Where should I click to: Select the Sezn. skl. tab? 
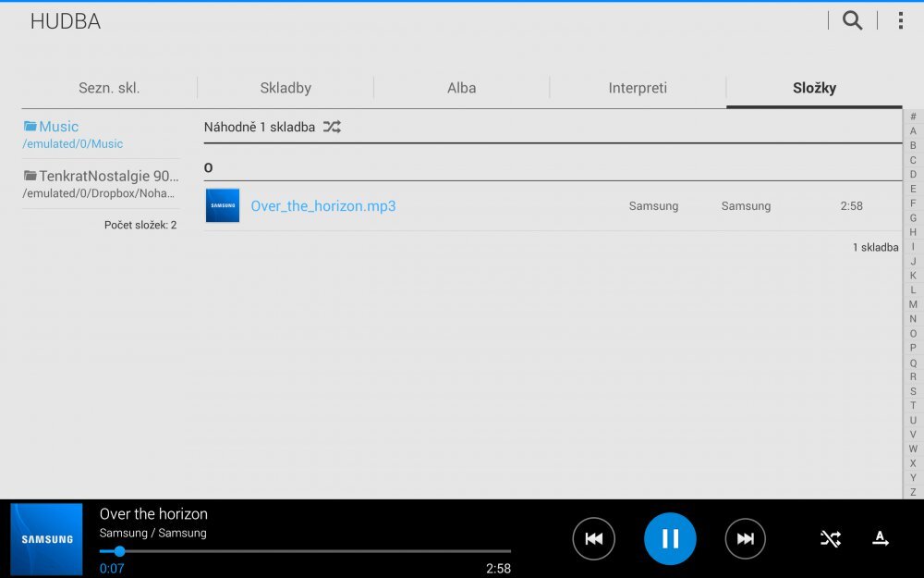coord(109,87)
